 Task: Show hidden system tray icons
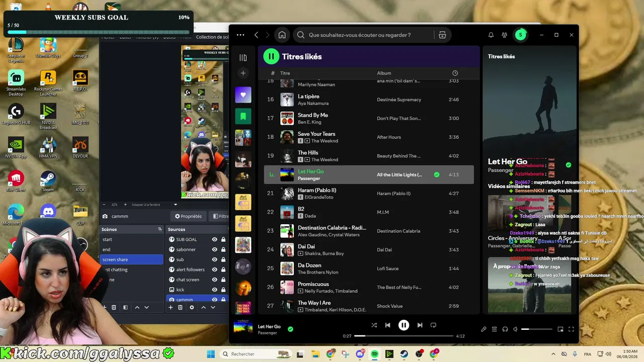coord(553,354)
